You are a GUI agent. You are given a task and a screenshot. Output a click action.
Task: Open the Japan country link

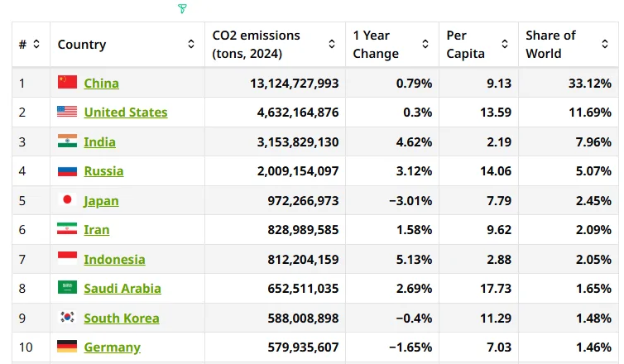[101, 201]
